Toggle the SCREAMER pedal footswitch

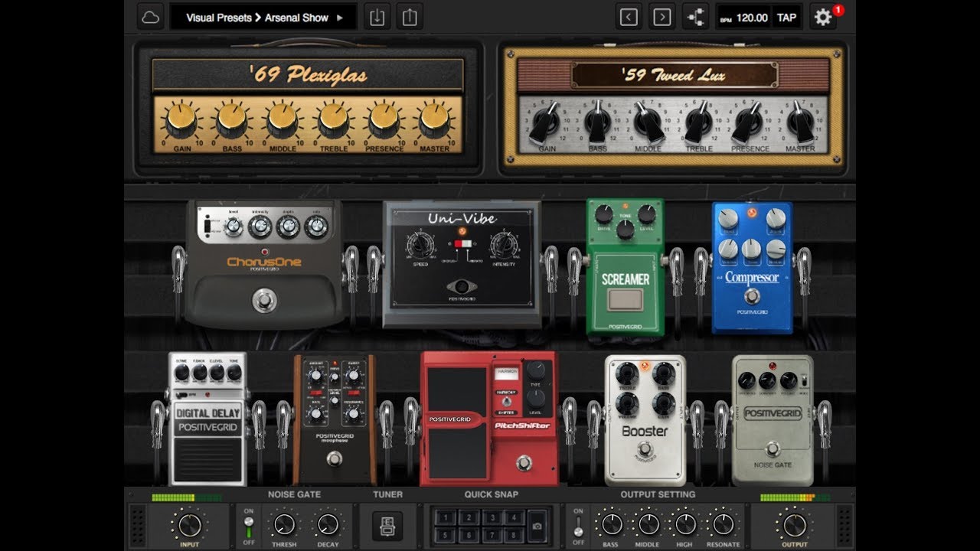point(625,299)
